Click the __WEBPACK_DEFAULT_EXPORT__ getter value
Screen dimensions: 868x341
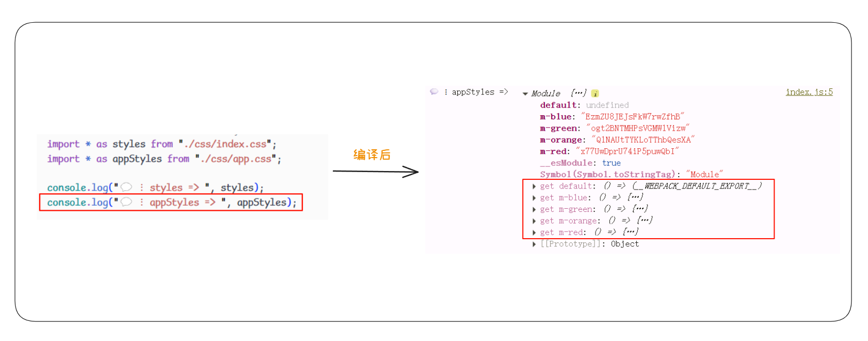click(697, 186)
